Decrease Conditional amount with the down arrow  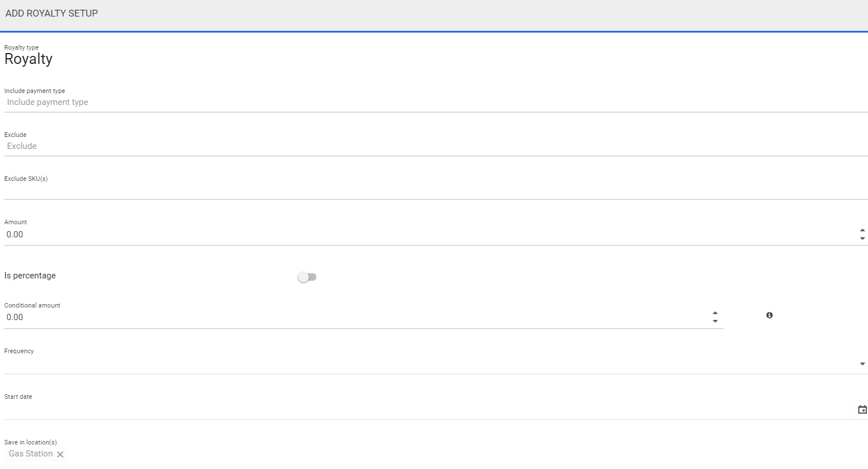pyautogui.click(x=715, y=321)
